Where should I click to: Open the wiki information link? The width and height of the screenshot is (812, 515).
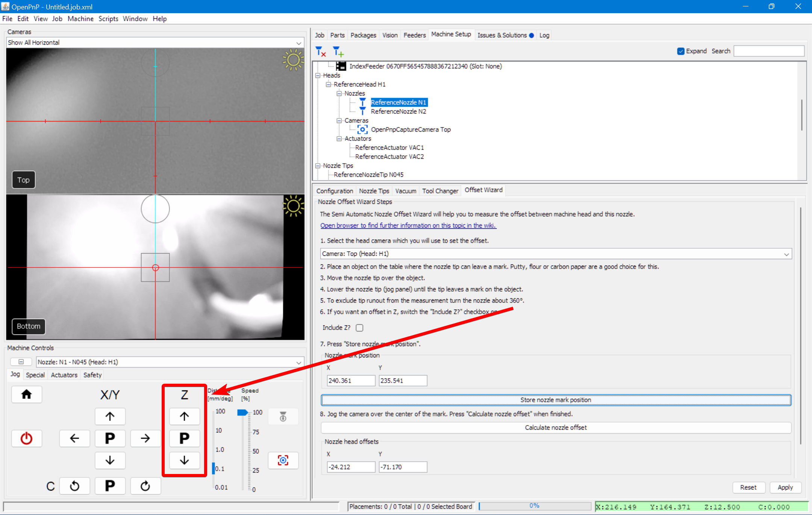[408, 225]
